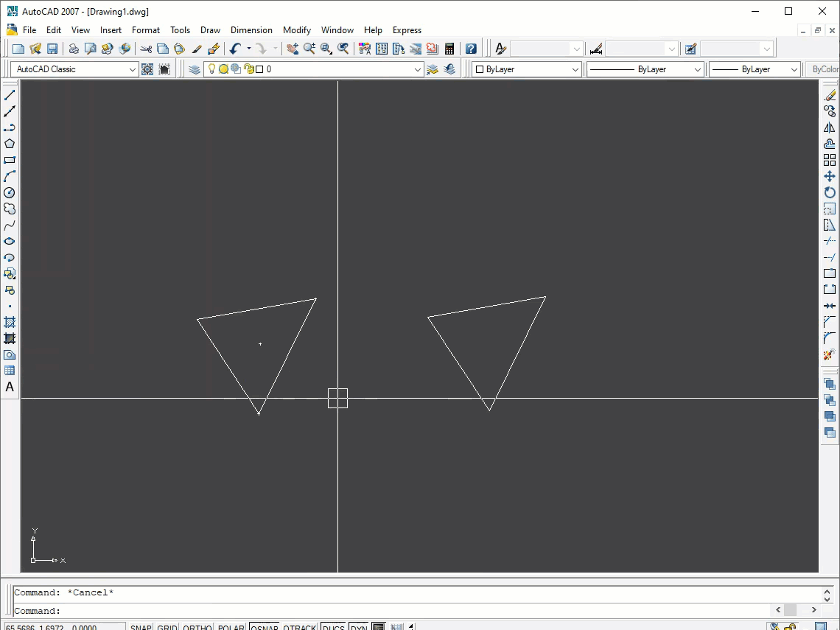840x630 pixels.
Task: Expand the undo history arrow
Action: pyautogui.click(x=249, y=49)
